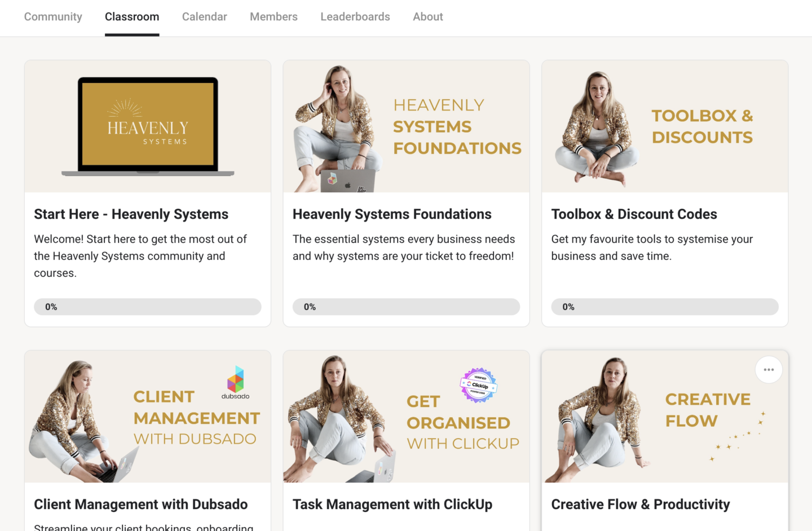The image size is (812, 531).
Task: Open the Client Management with Dubsado banner
Action: [x=148, y=417]
